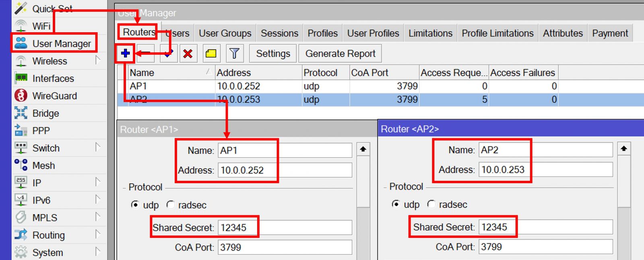Select radsec protocol in Router AP1
The image size is (644, 260).
click(x=171, y=205)
